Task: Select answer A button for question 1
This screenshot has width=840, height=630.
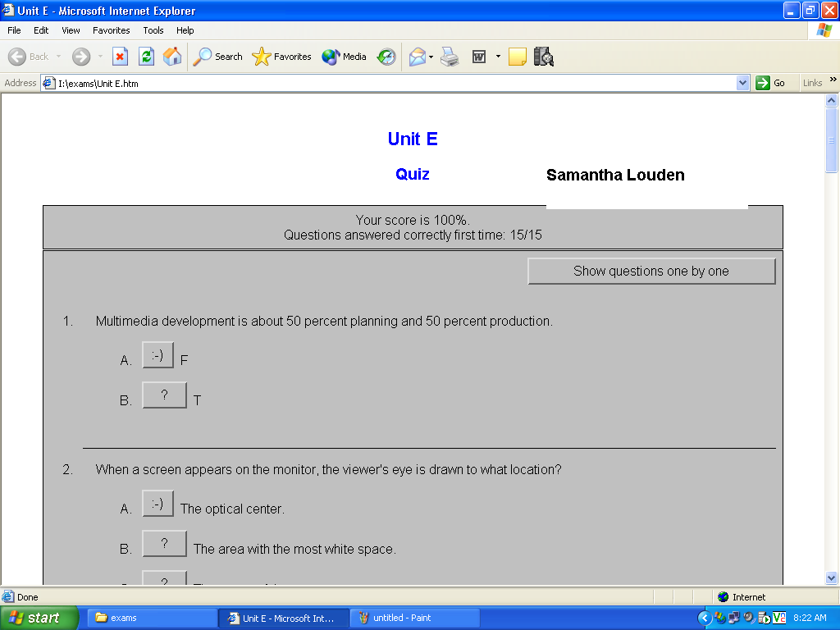Action: (157, 355)
